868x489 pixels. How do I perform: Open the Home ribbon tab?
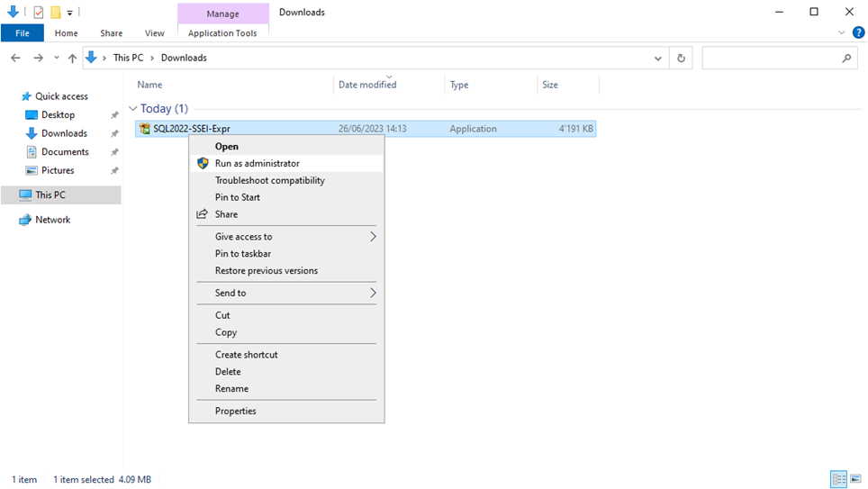67,33
